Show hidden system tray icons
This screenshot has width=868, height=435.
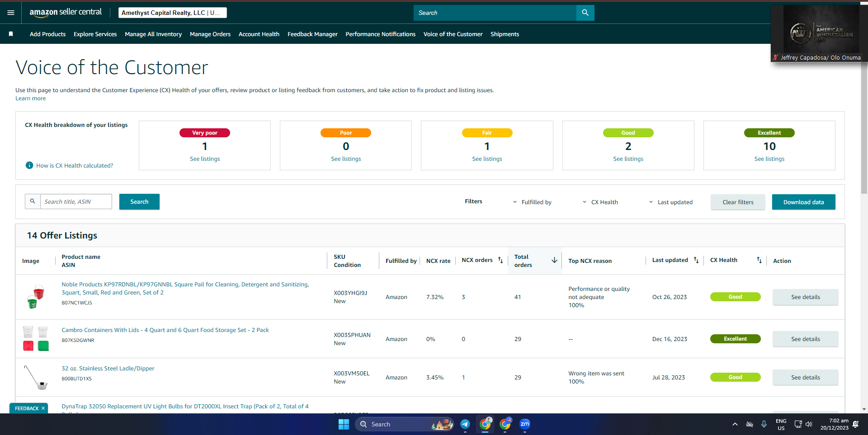(x=735, y=424)
